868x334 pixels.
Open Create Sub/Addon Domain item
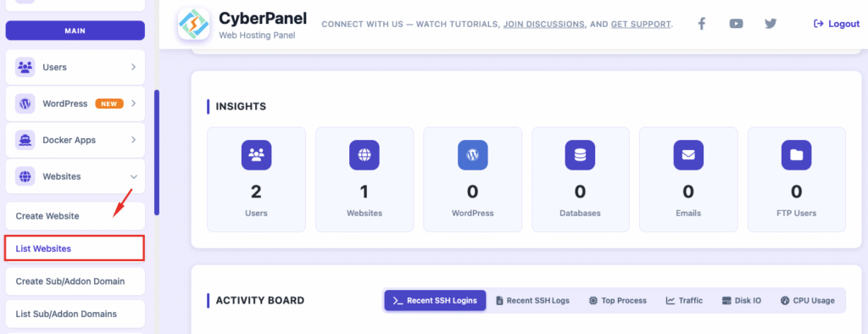click(75, 281)
